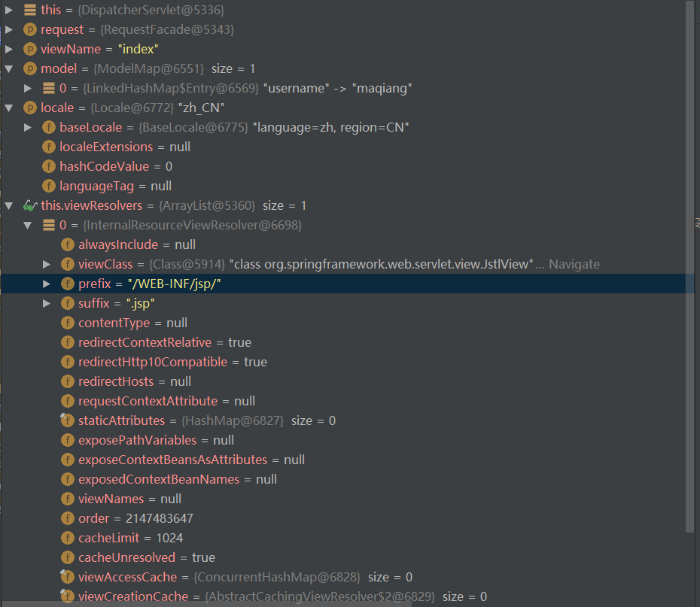Screen dimensions: 700x607
Task: Select the cacheUnresolved = true row
Action: pyautogui.click(x=343, y=557)
